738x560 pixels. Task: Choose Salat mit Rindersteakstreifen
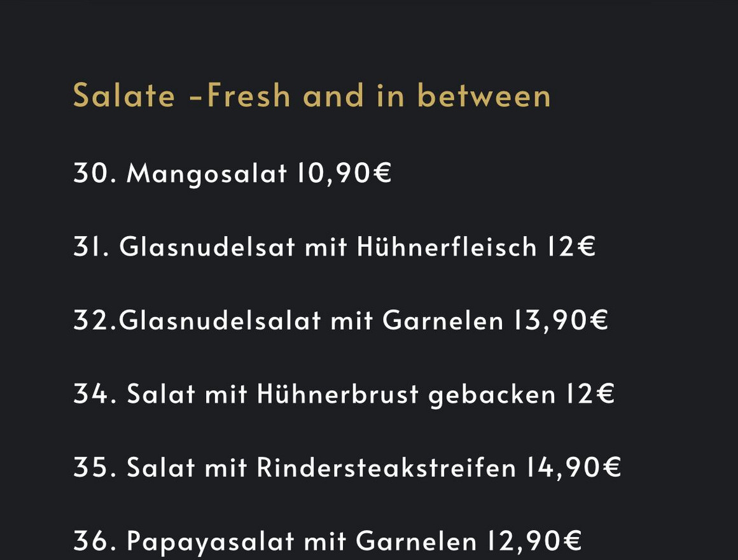[x=321, y=467]
